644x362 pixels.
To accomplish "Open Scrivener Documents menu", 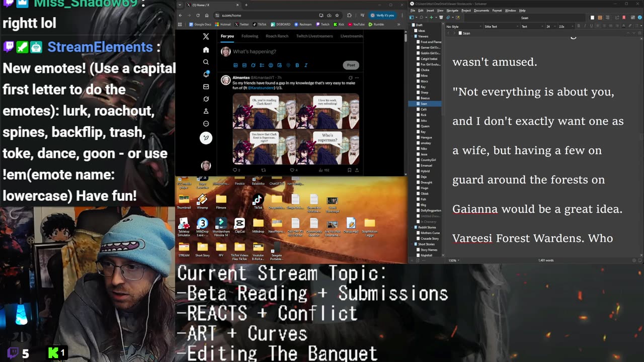I will (x=481, y=10).
